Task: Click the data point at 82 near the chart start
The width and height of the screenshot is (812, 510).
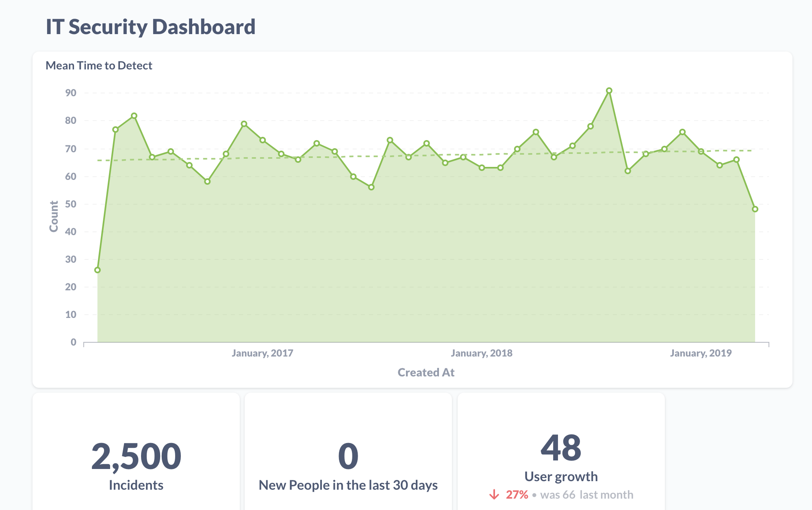Action: [134, 116]
